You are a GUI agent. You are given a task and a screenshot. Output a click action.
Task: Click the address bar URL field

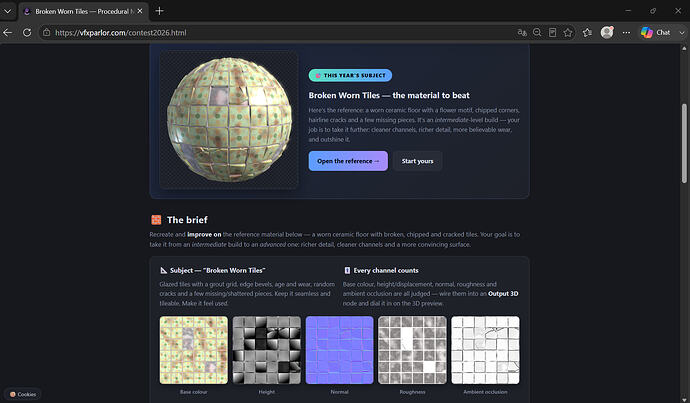click(282, 33)
